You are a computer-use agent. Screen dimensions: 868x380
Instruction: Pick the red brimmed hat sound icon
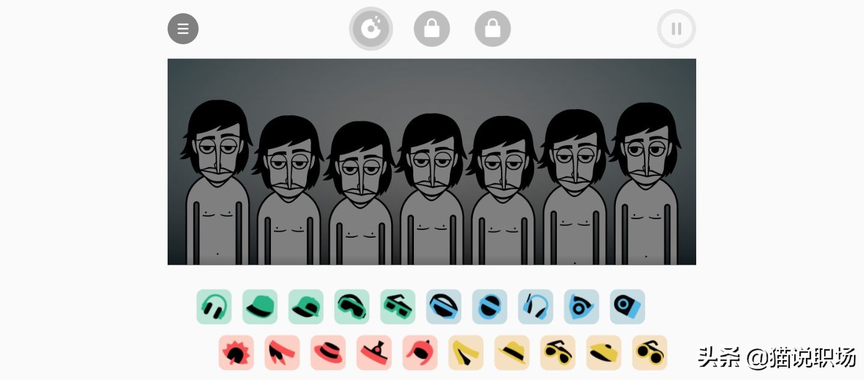tap(328, 352)
